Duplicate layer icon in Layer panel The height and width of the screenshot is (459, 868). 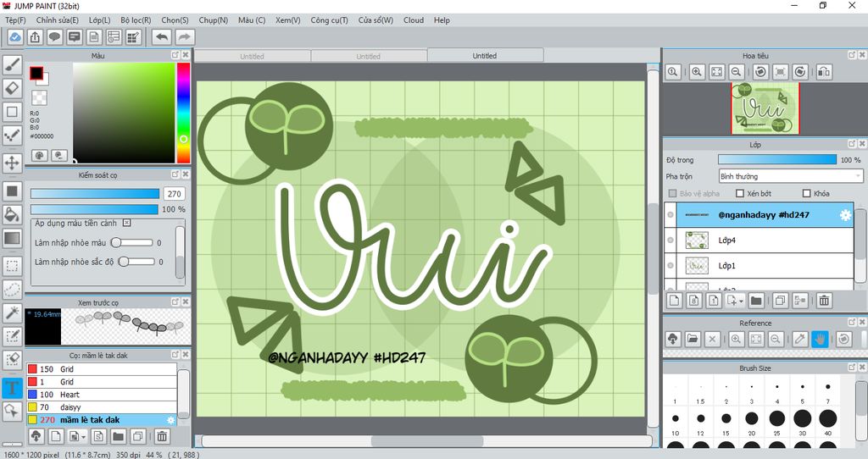click(x=780, y=301)
